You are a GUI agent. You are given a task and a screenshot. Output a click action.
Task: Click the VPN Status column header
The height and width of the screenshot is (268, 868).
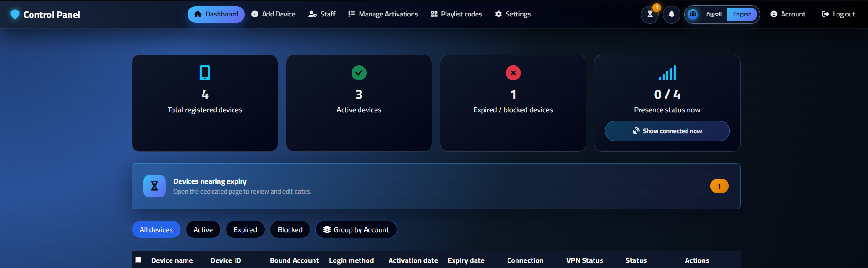(x=585, y=260)
